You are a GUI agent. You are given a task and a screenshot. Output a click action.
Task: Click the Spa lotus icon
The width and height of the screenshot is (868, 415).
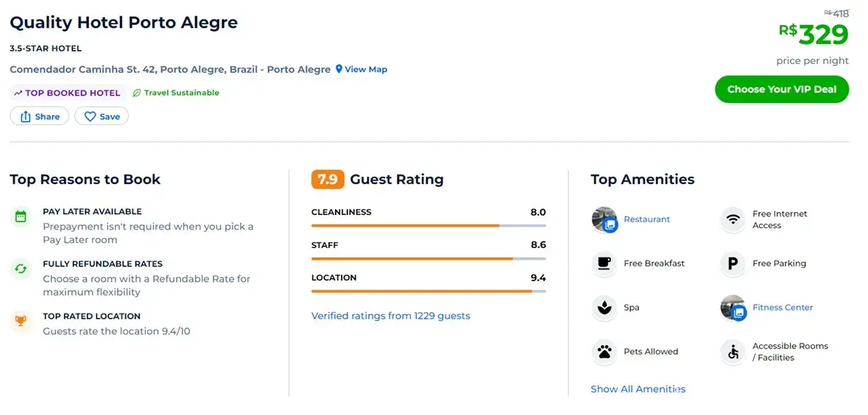click(604, 308)
